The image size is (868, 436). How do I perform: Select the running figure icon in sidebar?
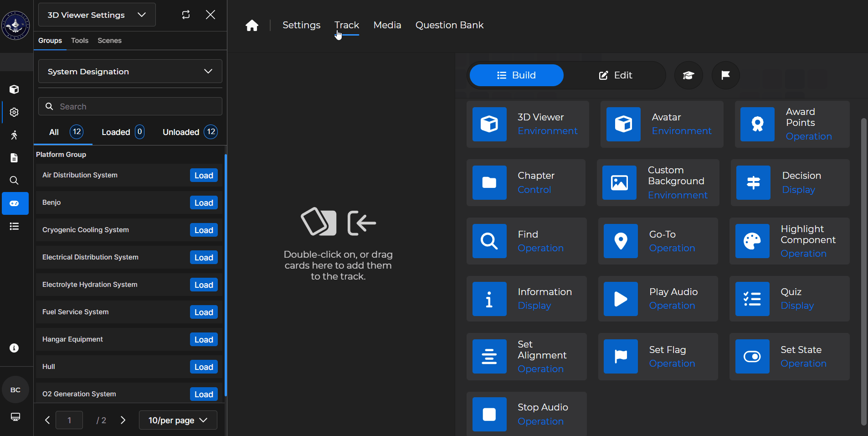pyautogui.click(x=14, y=135)
